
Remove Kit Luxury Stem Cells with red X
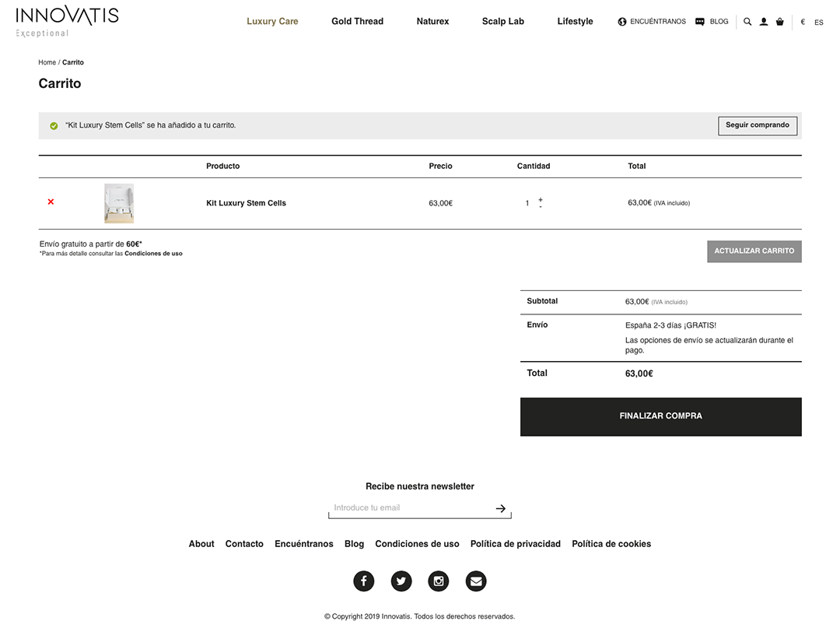pos(51,202)
